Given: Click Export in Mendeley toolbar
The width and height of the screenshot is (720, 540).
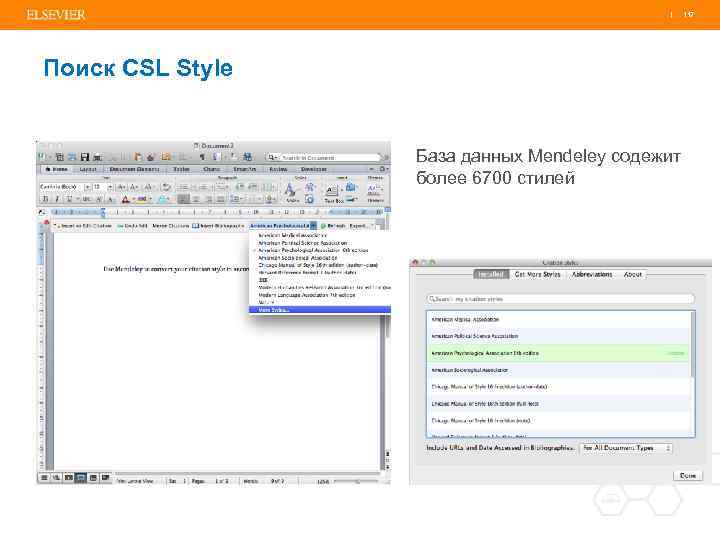Looking at the screenshot, I should 358,226.
